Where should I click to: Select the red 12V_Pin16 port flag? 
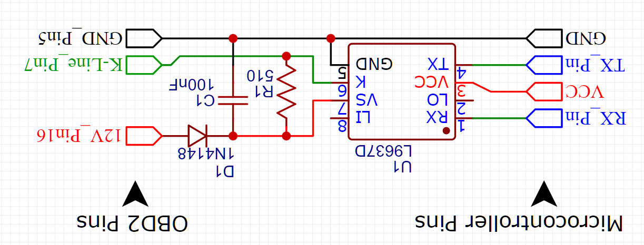144,136
